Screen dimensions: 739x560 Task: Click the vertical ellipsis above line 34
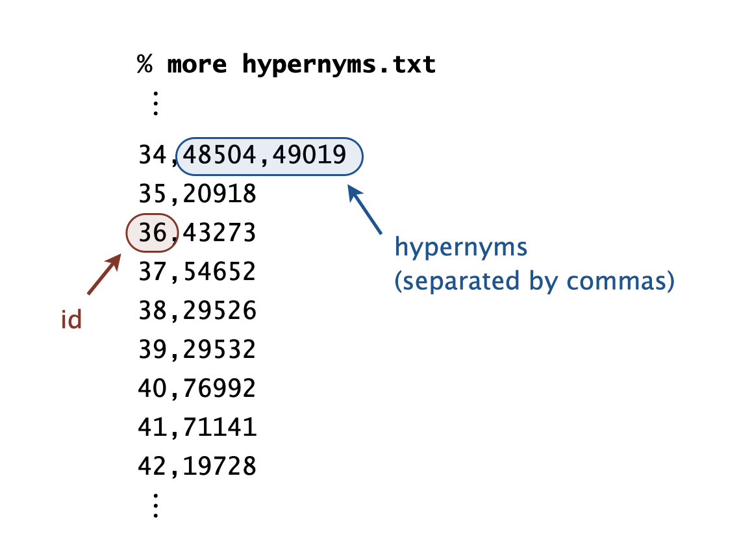point(155,103)
